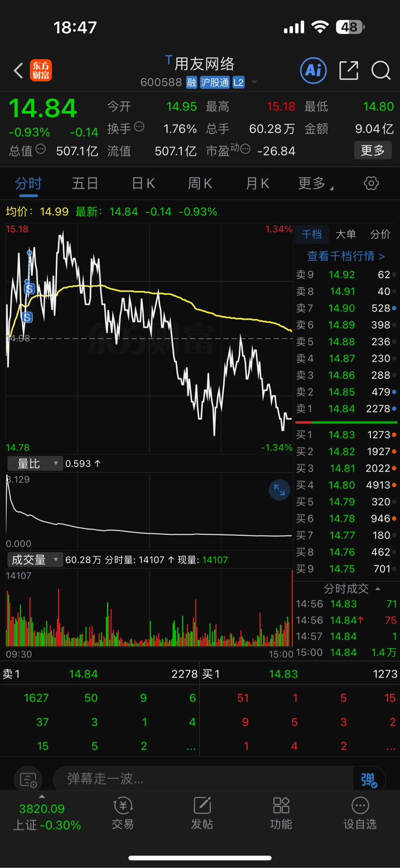Viewport: 400px width, 868px height.
Task: Open the 成交量 indicator dropdown
Action: 35,560
